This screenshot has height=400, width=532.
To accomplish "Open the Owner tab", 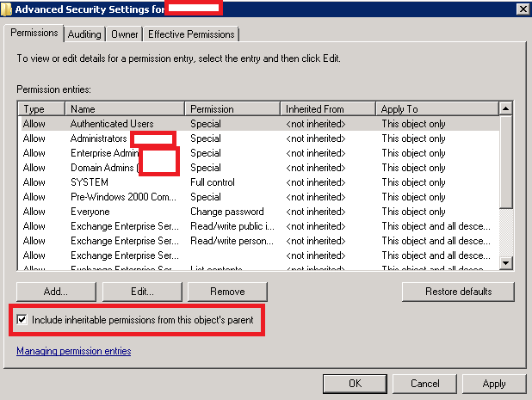I will pyautogui.click(x=125, y=34).
